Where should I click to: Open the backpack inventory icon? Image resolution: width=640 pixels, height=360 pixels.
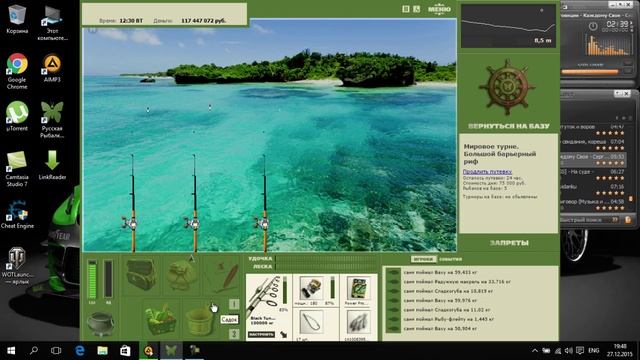pyautogui.click(x=141, y=275)
